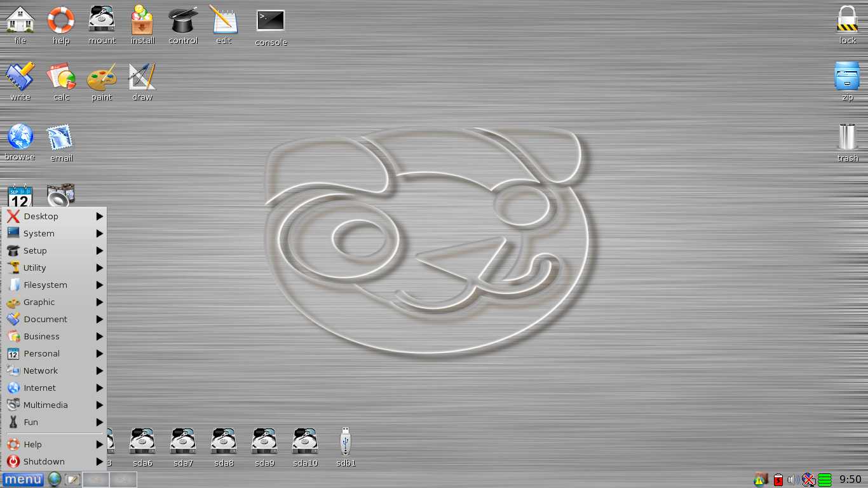Click the green stacked-bars tray icon
Screen dimensions: 868x488
(x=825, y=480)
